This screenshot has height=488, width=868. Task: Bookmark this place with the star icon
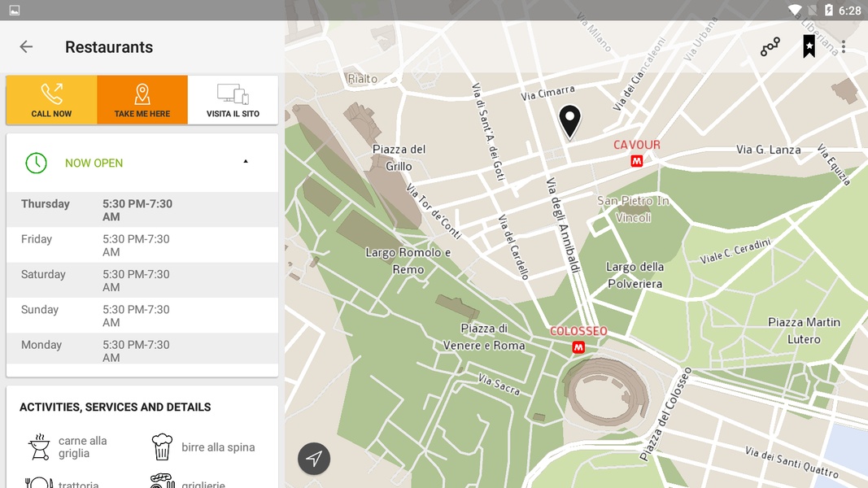point(809,46)
